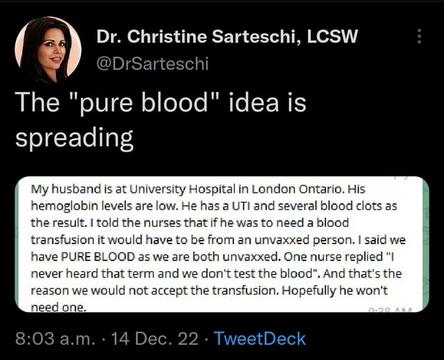View Dr. Christine Sarteschi's profile picture
The width and height of the screenshot is (444, 360).
click(x=48, y=49)
